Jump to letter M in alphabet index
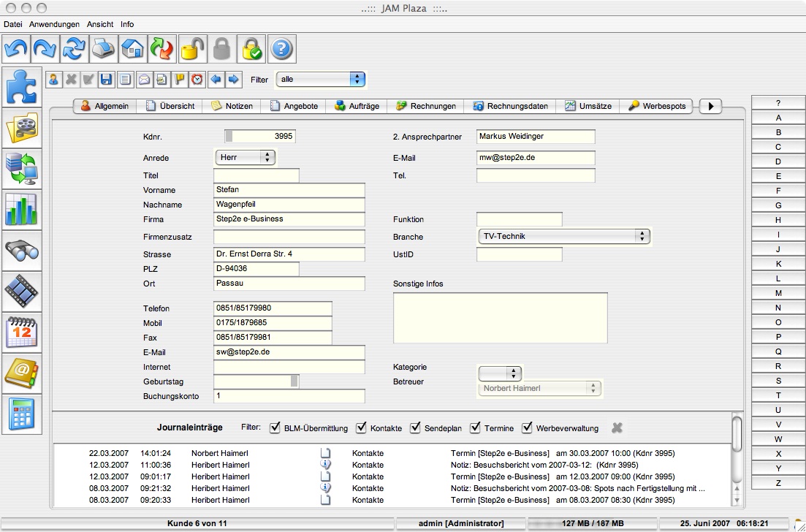Viewport: 806px width, 532px height. [x=778, y=293]
